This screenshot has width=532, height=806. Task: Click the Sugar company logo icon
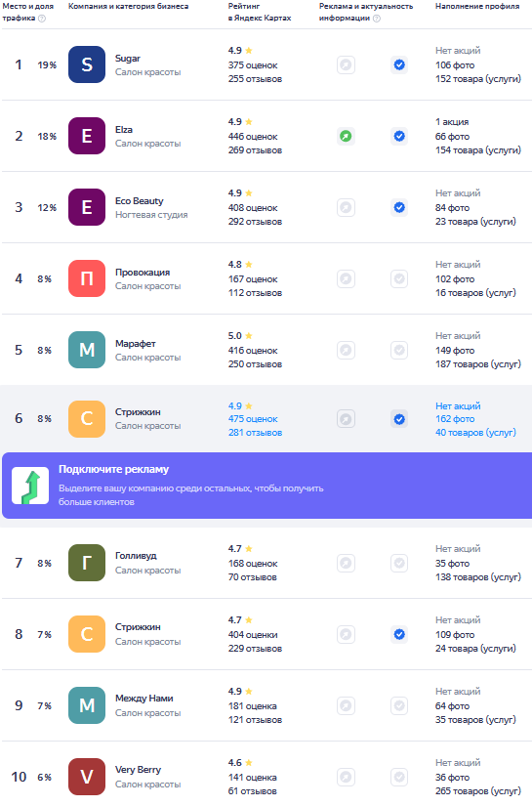tap(87, 64)
